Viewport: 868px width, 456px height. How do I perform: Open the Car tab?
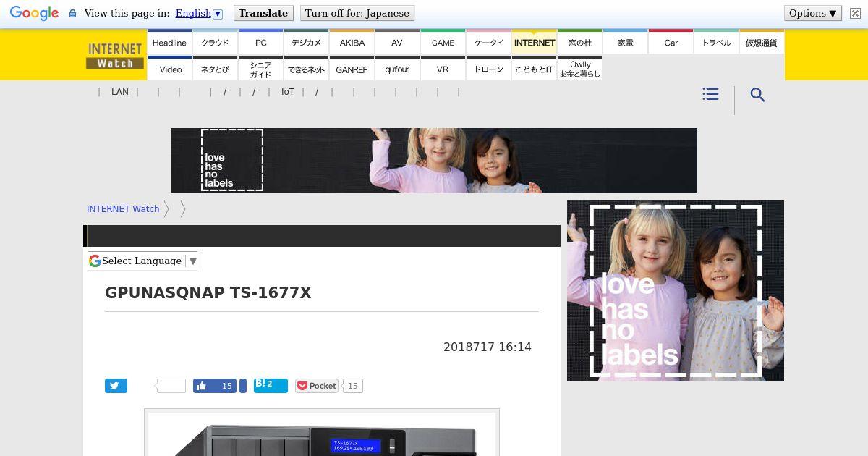point(671,43)
